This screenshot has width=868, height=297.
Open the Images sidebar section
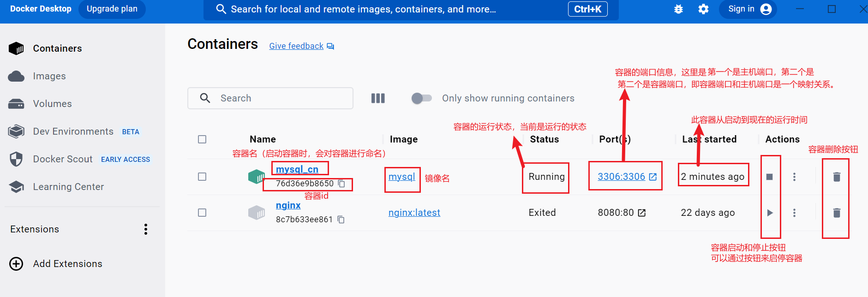pyautogui.click(x=49, y=76)
